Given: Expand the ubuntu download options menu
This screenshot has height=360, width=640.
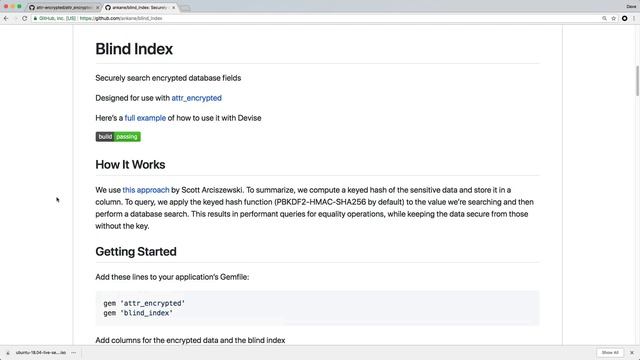Looking at the screenshot, I should [x=74, y=353].
